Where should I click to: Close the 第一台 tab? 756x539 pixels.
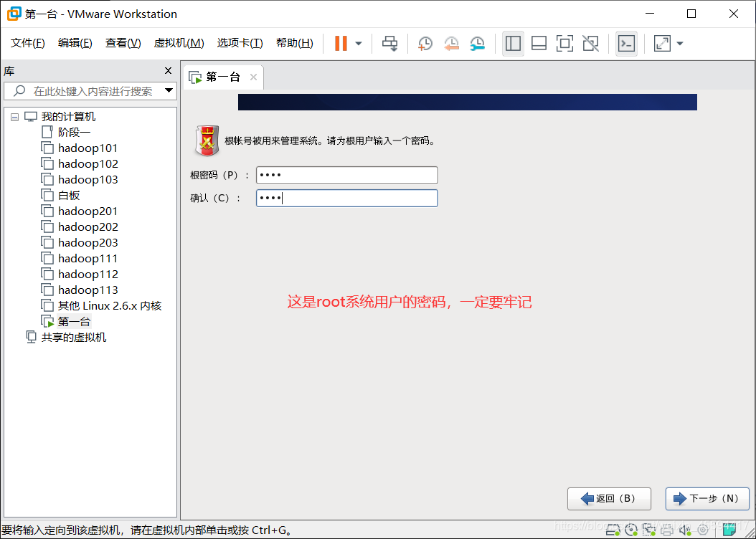tap(253, 77)
